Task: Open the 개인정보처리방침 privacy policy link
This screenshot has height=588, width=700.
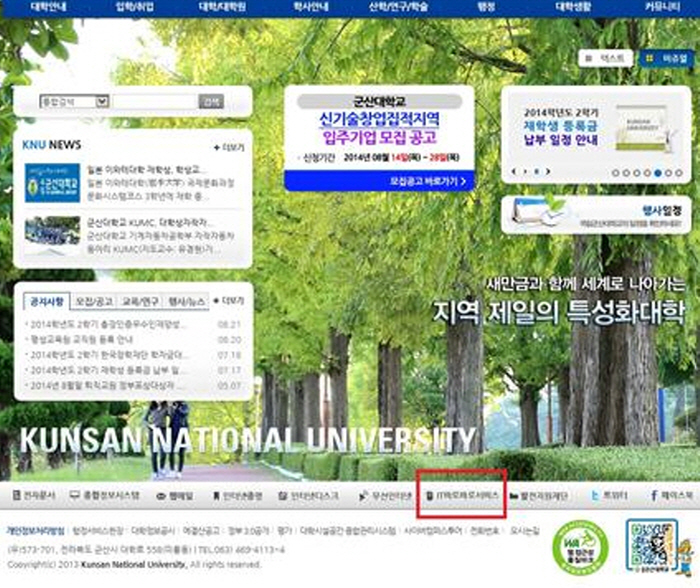Action: [35, 530]
